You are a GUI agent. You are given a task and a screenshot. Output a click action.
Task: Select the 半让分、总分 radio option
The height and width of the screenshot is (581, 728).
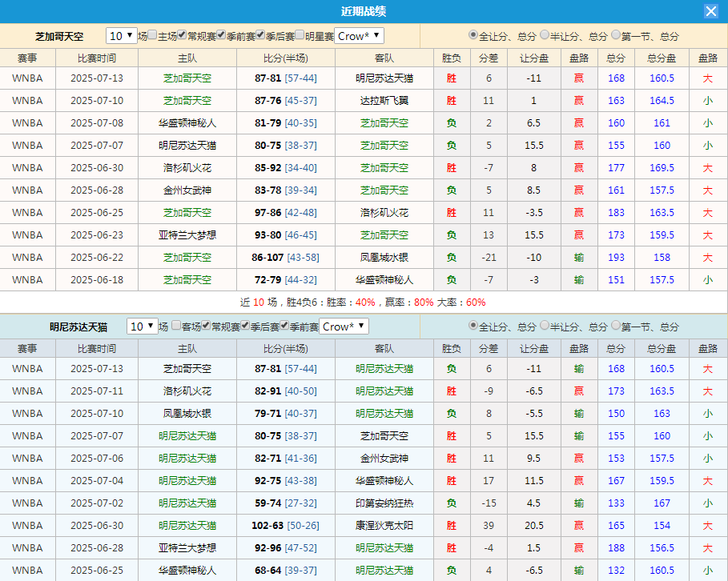(545, 35)
